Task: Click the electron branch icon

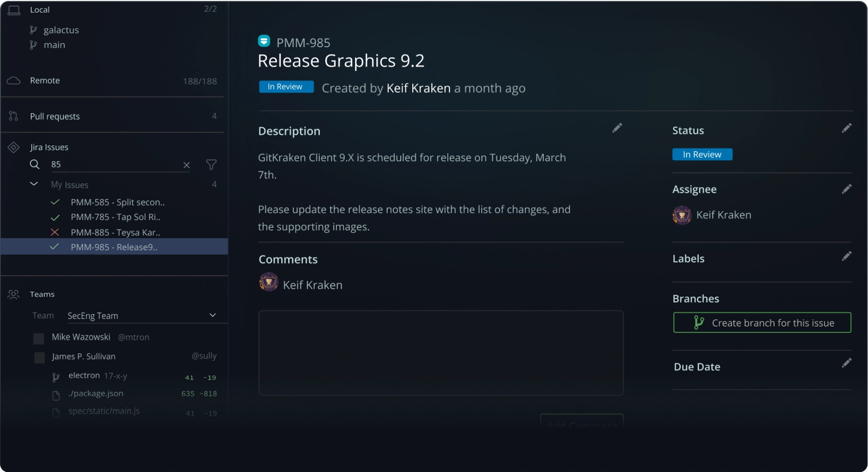Action: click(x=56, y=377)
